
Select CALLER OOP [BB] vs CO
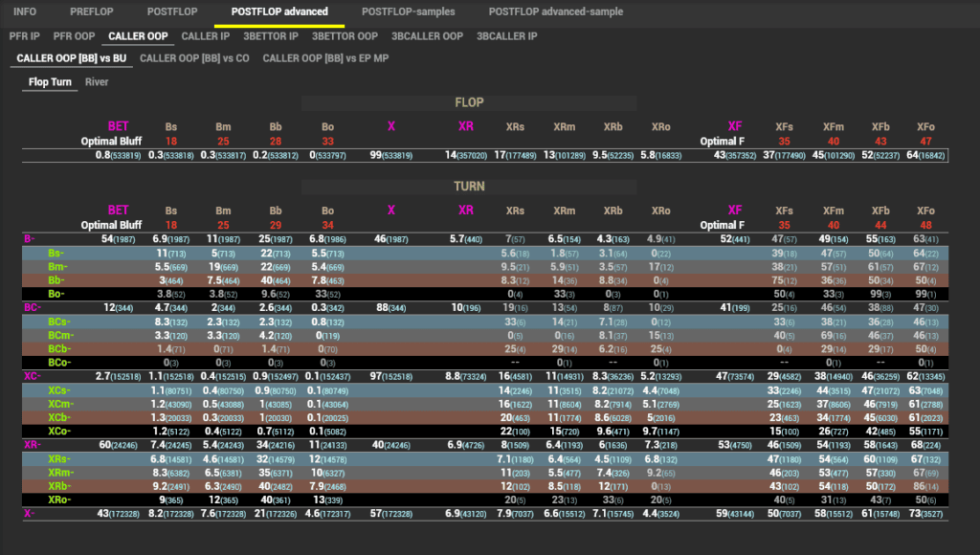(x=194, y=58)
